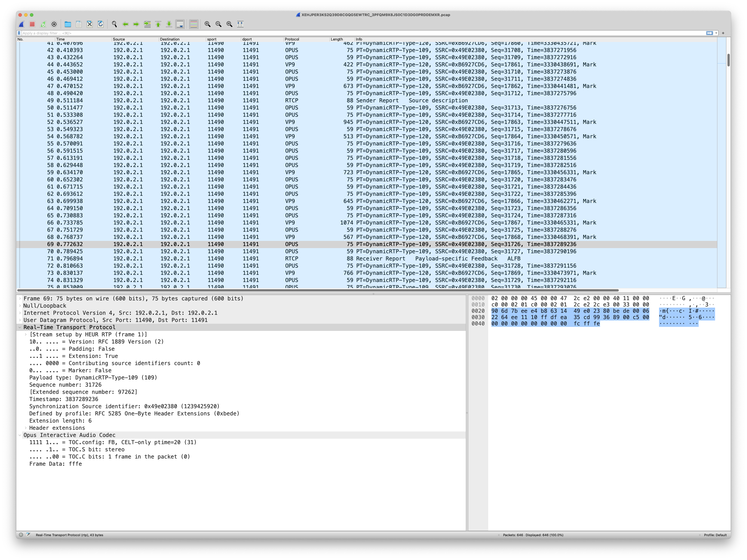This screenshot has height=560, width=747.
Task: Collapse the Real-Time Transport Protocol section
Action: click(x=20, y=327)
